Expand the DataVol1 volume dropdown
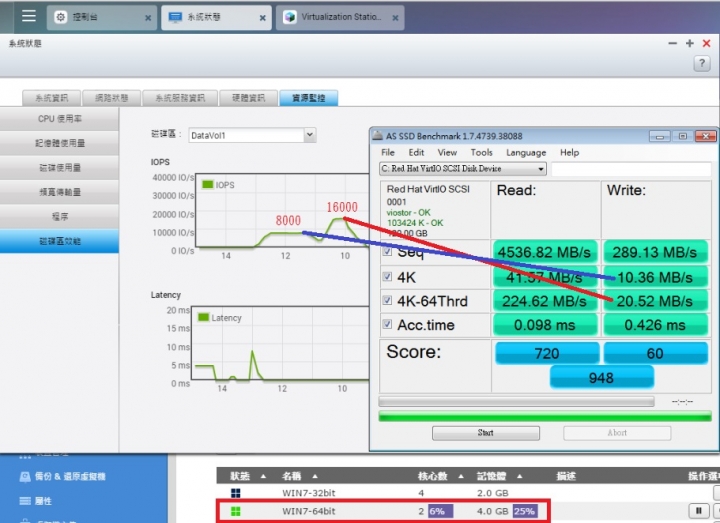 [309, 135]
